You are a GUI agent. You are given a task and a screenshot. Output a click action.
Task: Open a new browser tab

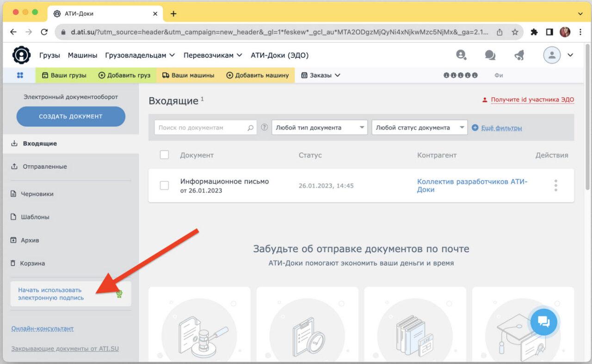pyautogui.click(x=173, y=14)
